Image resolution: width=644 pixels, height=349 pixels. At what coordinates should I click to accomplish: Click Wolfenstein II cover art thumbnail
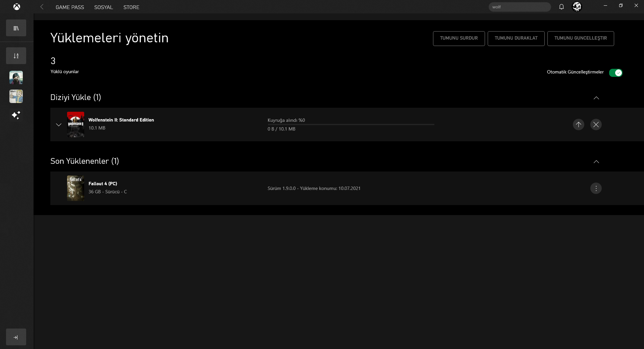click(76, 124)
